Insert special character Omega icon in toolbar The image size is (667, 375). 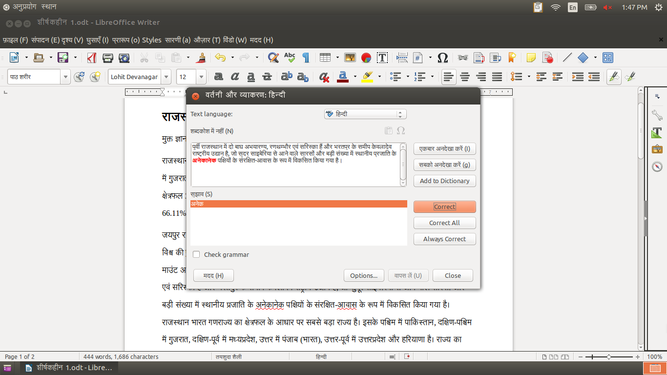[443, 57]
